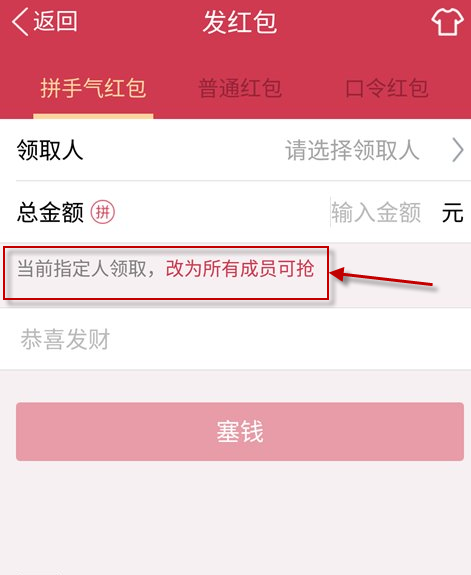This screenshot has height=575, width=471.
Task: Tap the 当前指定人领取 notice text
Action: click(x=82, y=269)
